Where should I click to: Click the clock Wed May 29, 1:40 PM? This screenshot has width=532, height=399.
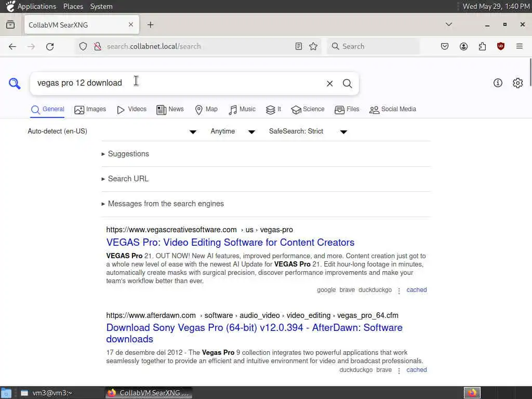click(496, 6)
